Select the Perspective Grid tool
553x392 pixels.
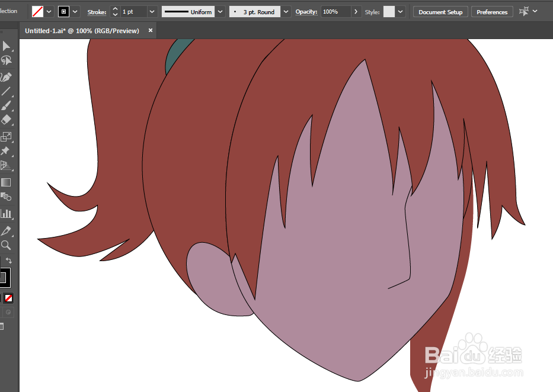tap(6, 166)
